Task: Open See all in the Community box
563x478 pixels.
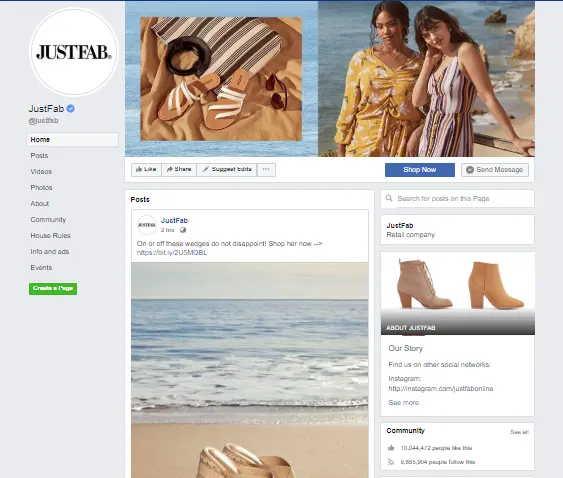Action: pyautogui.click(x=519, y=432)
